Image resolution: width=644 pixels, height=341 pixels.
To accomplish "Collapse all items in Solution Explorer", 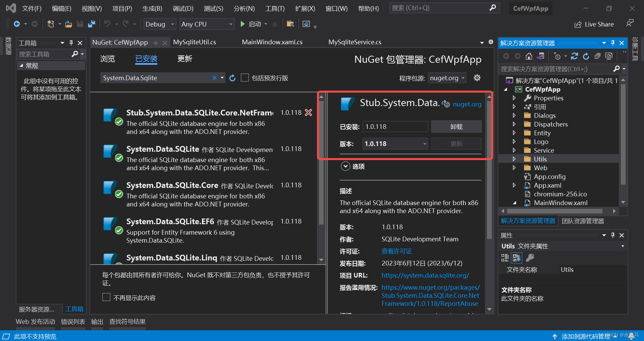I will 597,56.
